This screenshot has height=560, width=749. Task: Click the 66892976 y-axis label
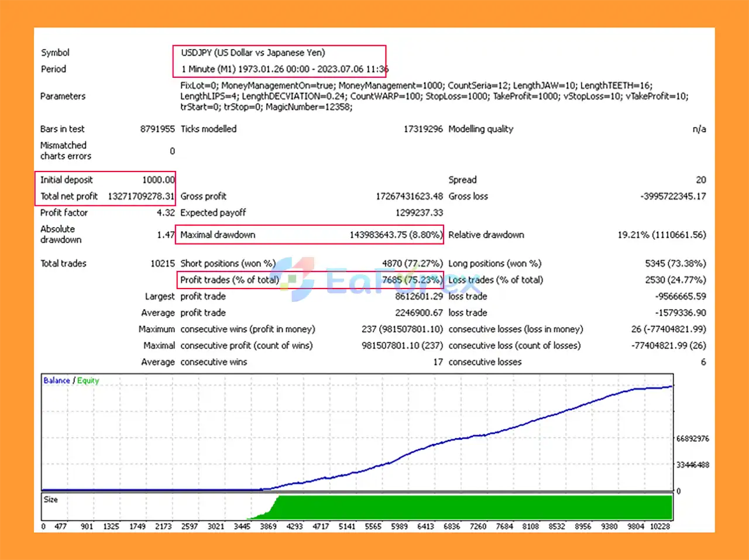692,438
